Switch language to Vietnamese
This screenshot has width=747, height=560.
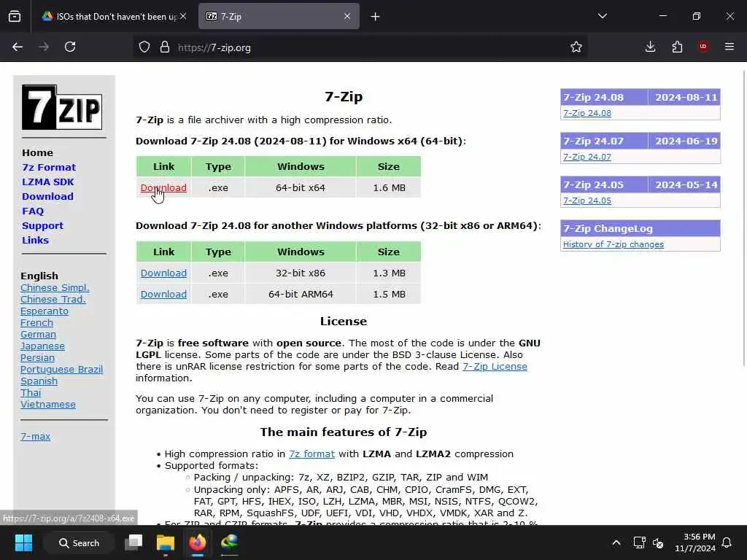(x=47, y=404)
